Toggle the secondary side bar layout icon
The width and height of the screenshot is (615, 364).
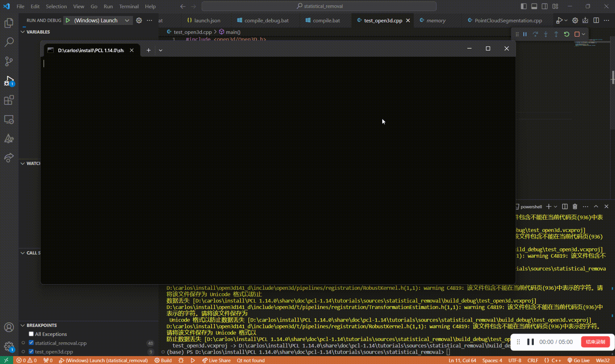pos(545,6)
